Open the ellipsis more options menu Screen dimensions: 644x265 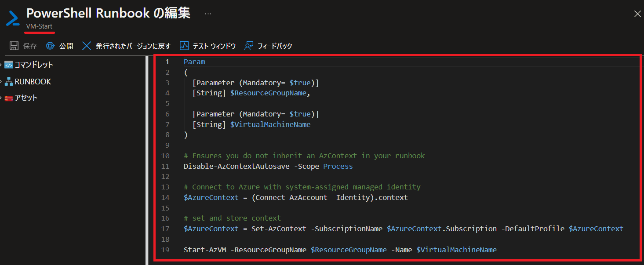tap(208, 14)
